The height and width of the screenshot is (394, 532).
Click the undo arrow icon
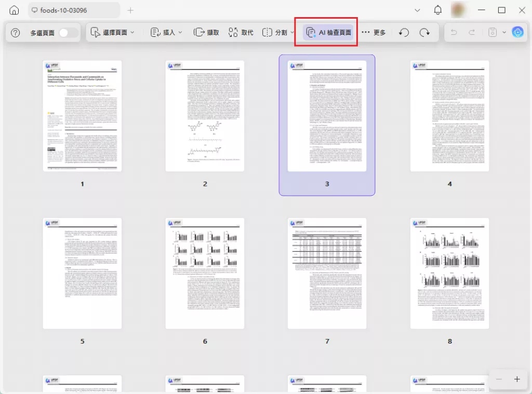(x=454, y=33)
